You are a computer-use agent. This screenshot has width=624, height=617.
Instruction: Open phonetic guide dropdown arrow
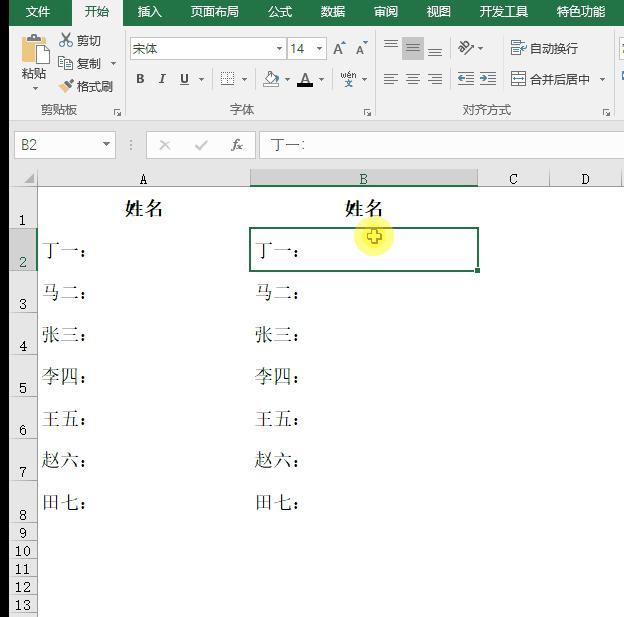coord(364,79)
